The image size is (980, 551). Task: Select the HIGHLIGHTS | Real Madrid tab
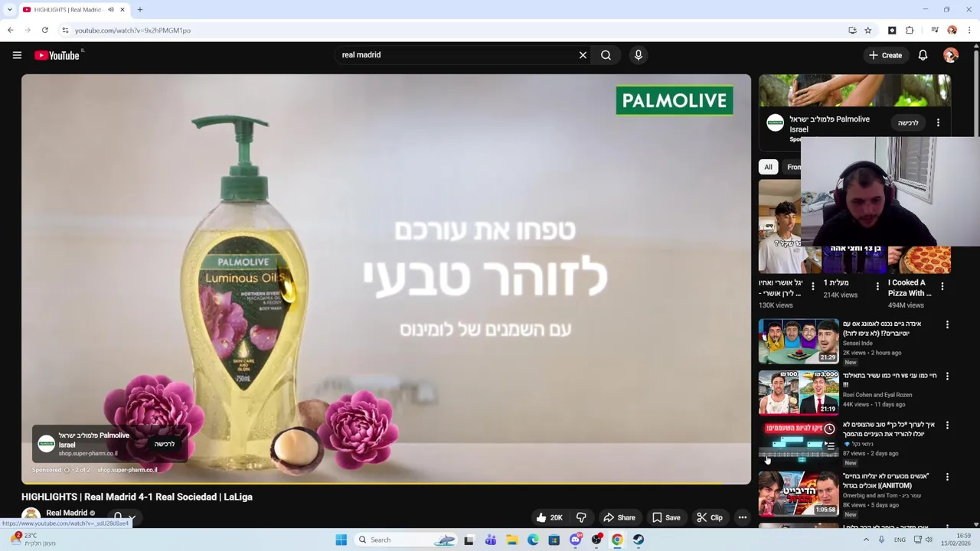67,10
